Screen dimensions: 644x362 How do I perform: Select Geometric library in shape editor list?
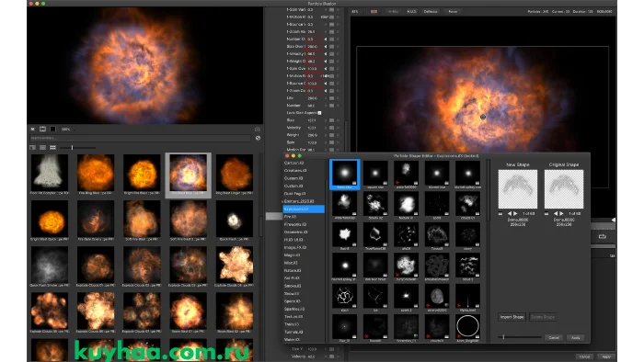point(295,232)
